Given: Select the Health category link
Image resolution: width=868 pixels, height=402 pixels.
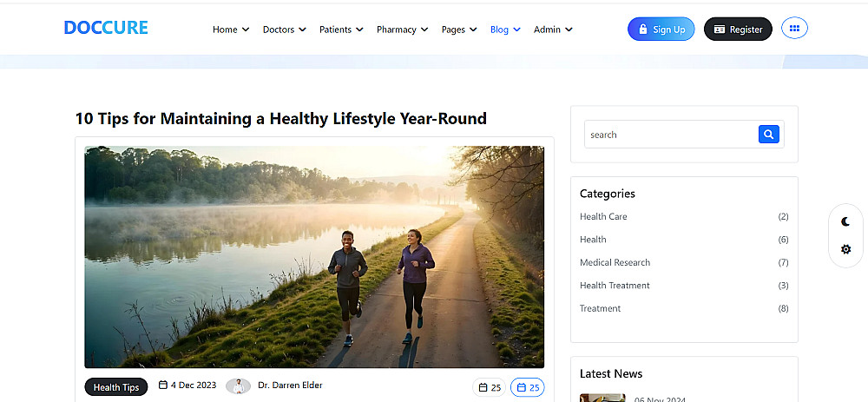Looking at the screenshot, I should (x=593, y=240).
